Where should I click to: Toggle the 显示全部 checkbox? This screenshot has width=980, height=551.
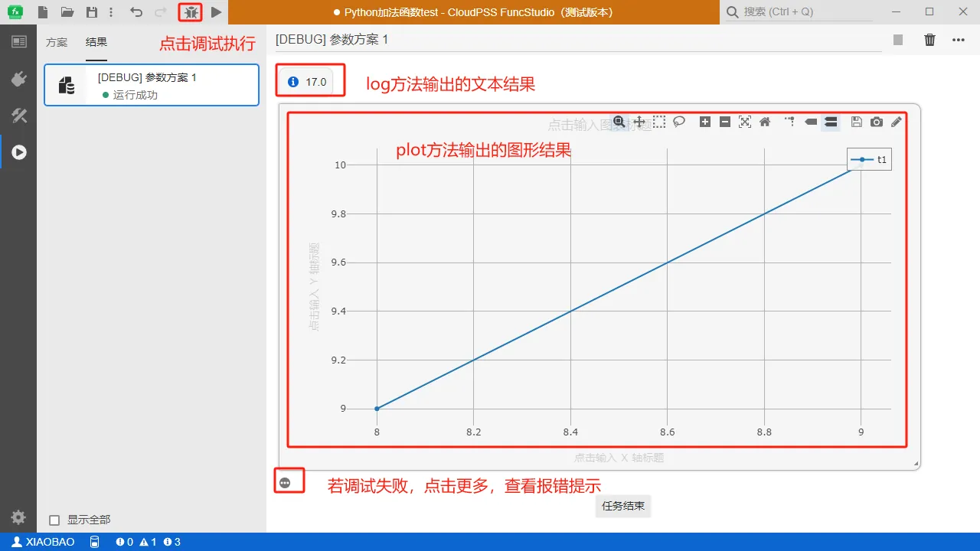54,520
